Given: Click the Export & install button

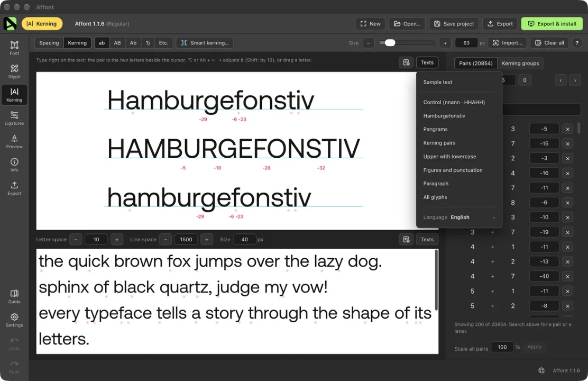Looking at the screenshot, I should [552, 24].
